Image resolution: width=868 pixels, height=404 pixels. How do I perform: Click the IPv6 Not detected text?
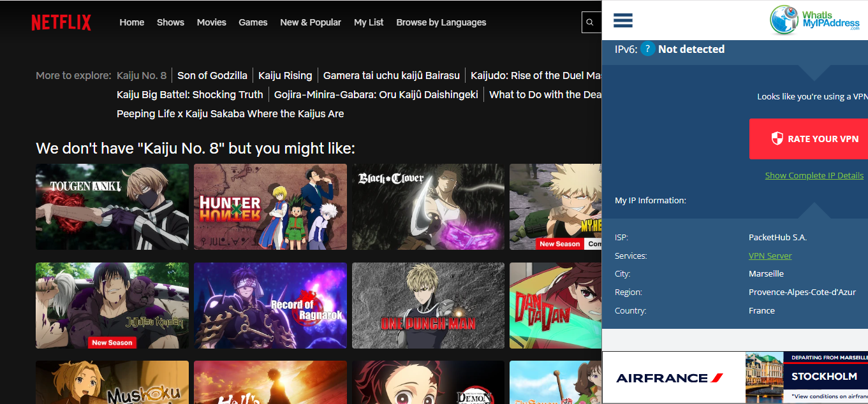pos(691,49)
